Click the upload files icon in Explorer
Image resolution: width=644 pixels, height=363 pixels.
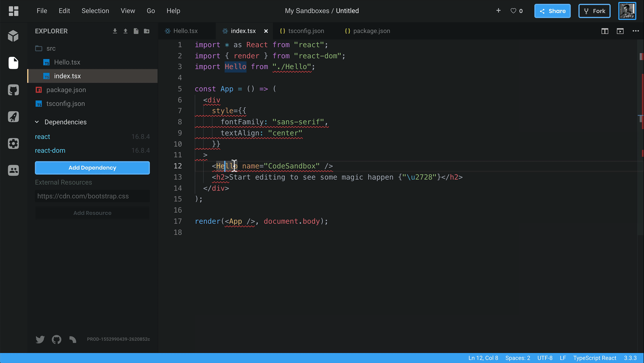coord(125,31)
